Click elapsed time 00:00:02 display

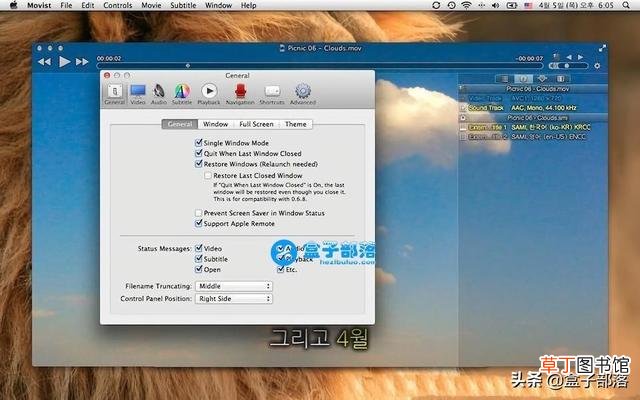tap(109, 58)
